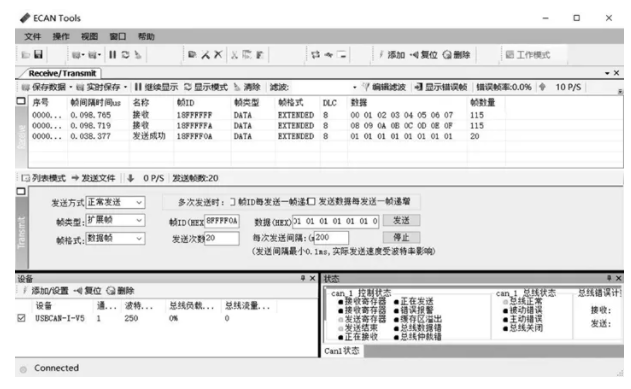Enable 帧ID每发送一帧递增 checkbox
The width and height of the screenshot is (631, 389).
tap(233, 202)
